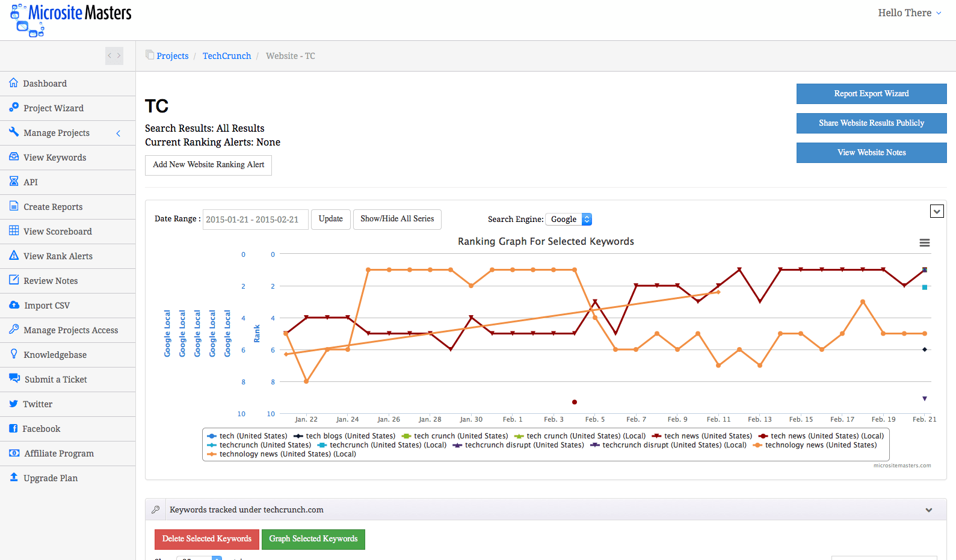
Task: Click the View Rank Alerts warning icon
Action: coord(14,256)
